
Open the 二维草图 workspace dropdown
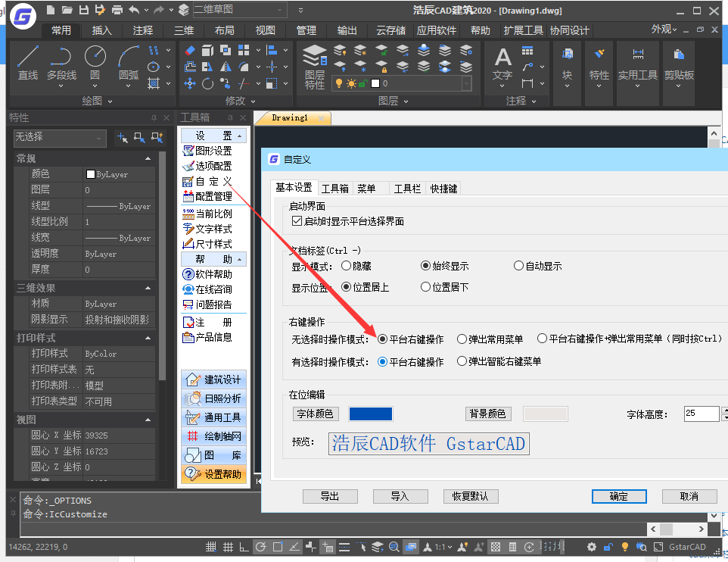[239, 10]
